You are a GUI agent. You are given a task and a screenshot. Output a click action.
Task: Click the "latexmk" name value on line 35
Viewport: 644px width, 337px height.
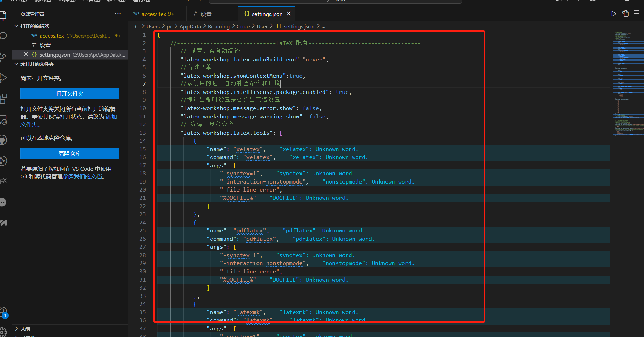pos(248,312)
